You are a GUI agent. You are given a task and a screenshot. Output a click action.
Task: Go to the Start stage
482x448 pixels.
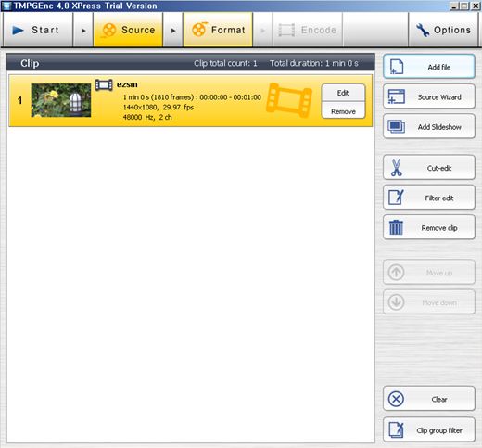pos(38,30)
